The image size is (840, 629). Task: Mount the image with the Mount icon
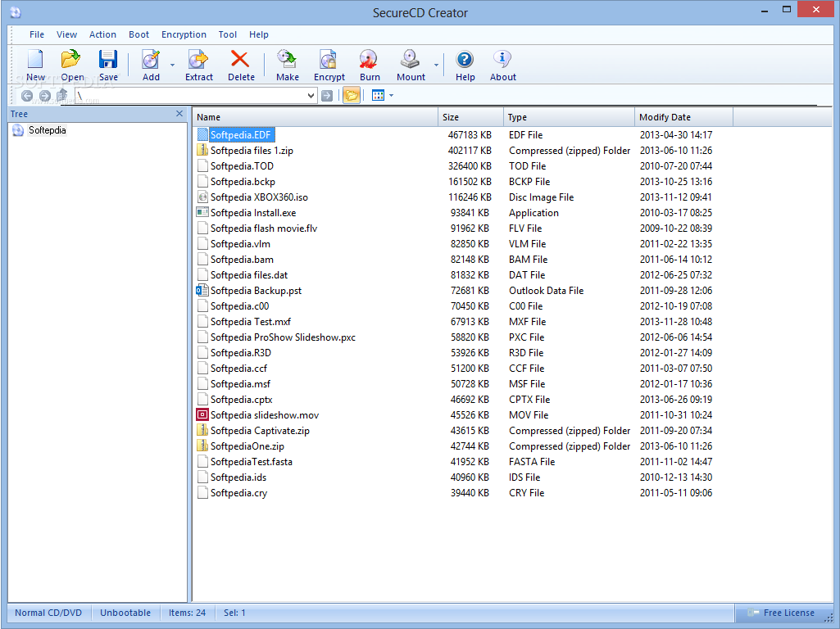(411, 65)
